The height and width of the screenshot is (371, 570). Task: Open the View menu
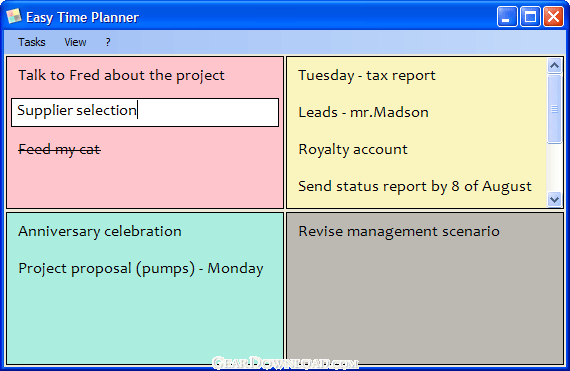pyautogui.click(x=75, y=42)
